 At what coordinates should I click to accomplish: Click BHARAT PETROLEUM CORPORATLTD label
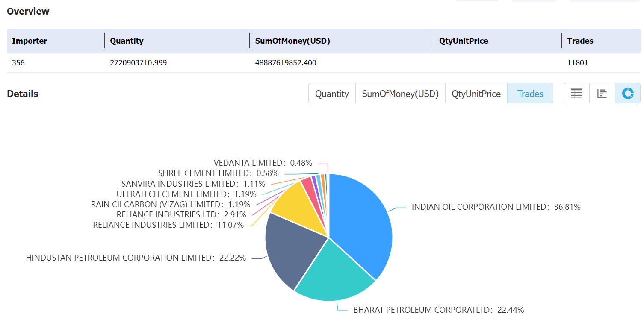click(x=438, y=310)
